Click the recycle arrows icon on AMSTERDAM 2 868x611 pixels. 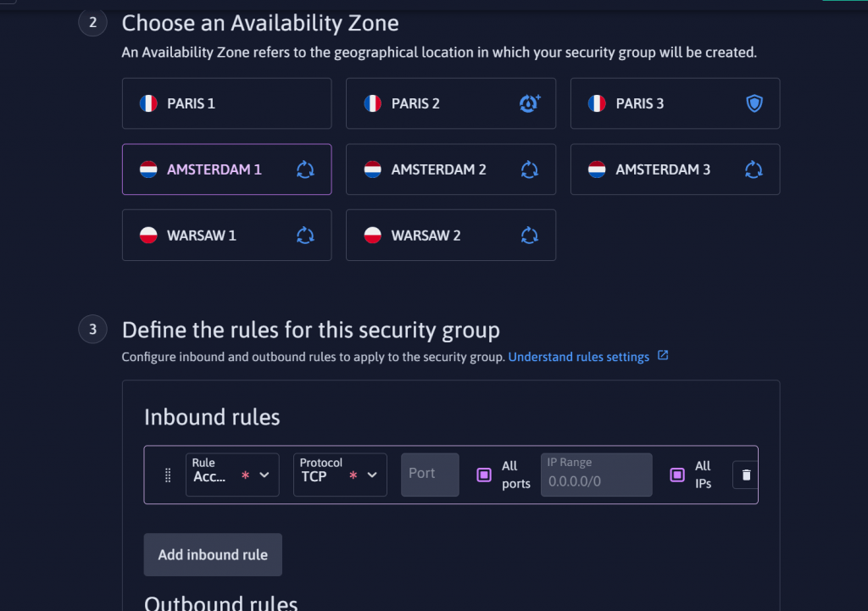(x=529, y=169)
